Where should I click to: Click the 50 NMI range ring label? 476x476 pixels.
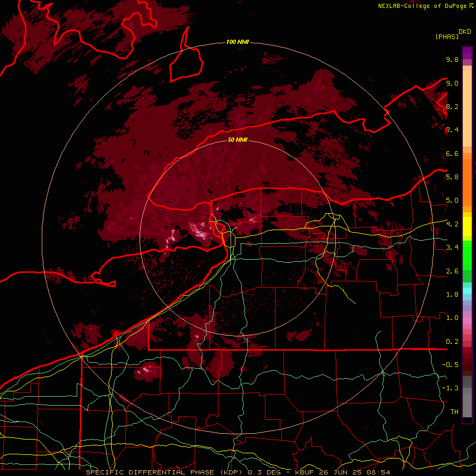coord(237,140)
